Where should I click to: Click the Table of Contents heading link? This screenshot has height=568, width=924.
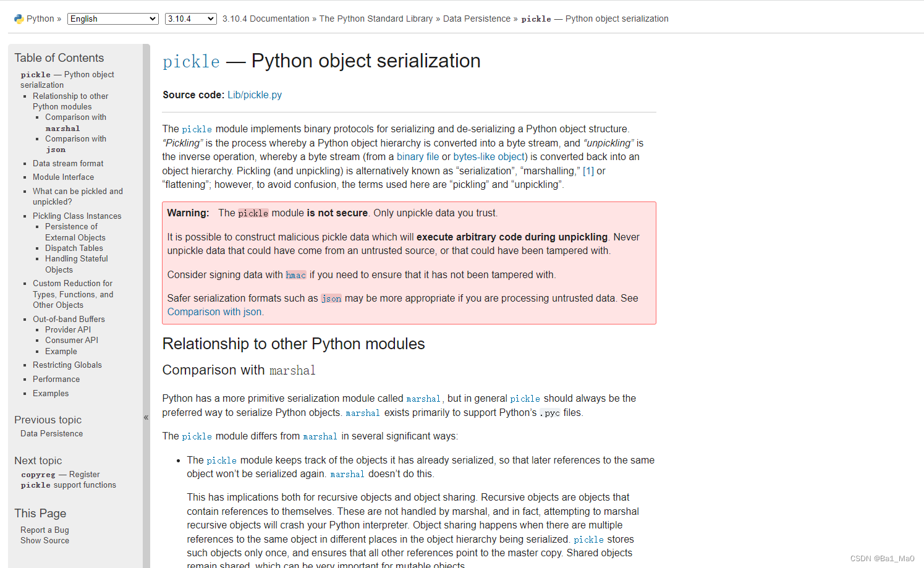coord(59,58)
